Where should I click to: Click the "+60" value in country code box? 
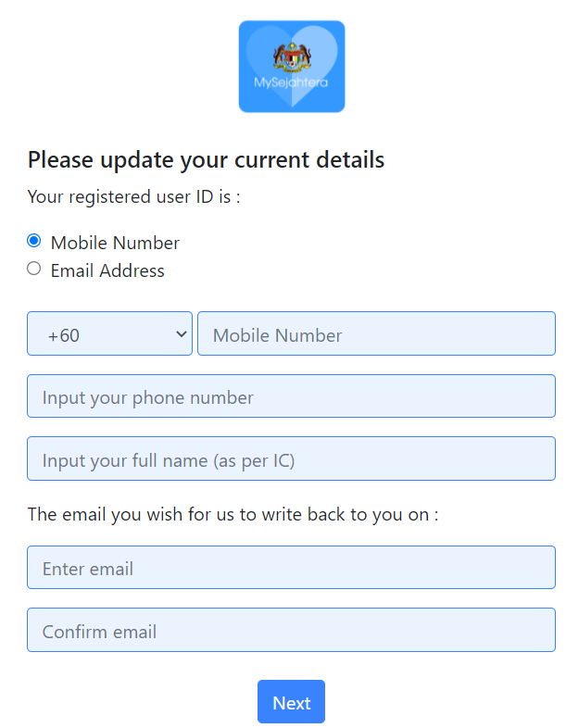point(64,335)
